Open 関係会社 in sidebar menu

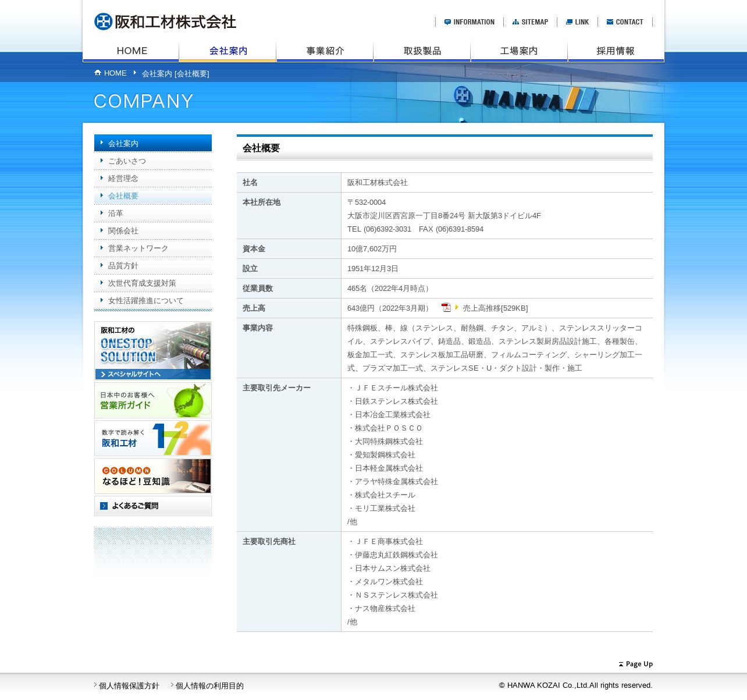coord(153,231)
